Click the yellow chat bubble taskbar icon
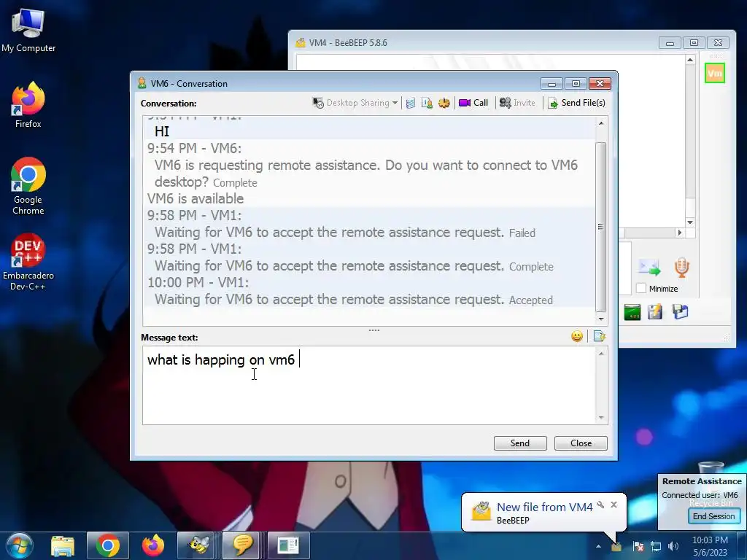The image size is (747, 560). coord(242,545)
